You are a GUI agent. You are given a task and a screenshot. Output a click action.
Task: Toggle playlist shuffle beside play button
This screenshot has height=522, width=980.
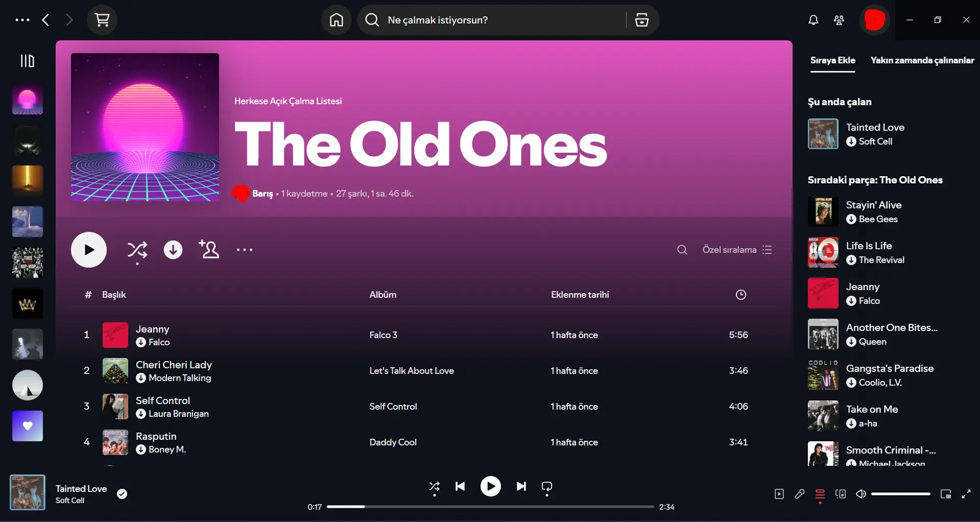(x=137, y=250)
